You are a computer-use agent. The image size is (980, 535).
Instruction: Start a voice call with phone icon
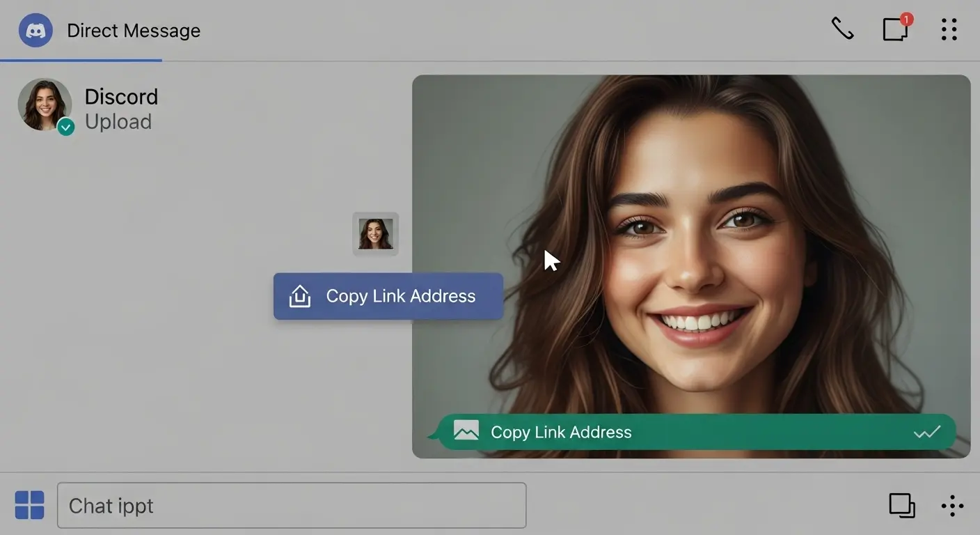[842, 29]
